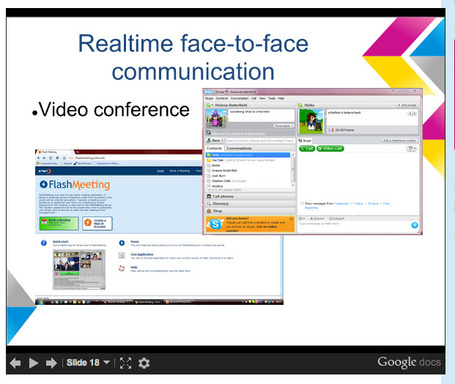
Task: Click the Skype contacts search field
Action: (260, 141)
